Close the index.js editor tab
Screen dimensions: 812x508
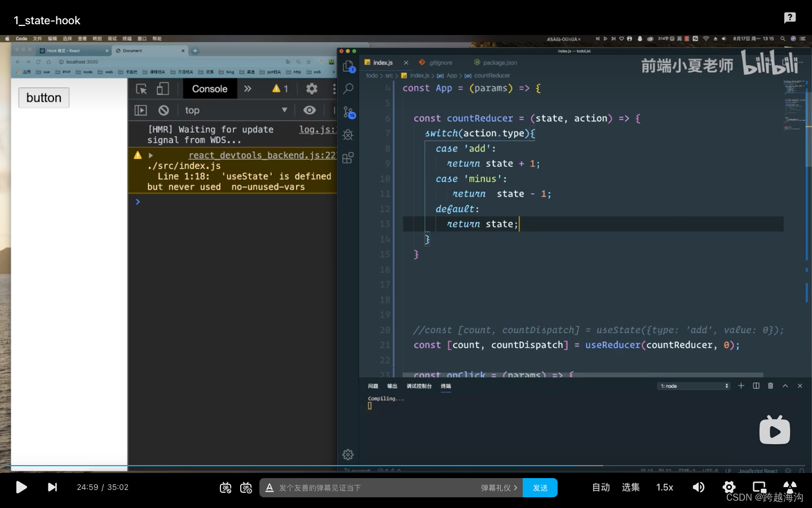tap(406, 63)
